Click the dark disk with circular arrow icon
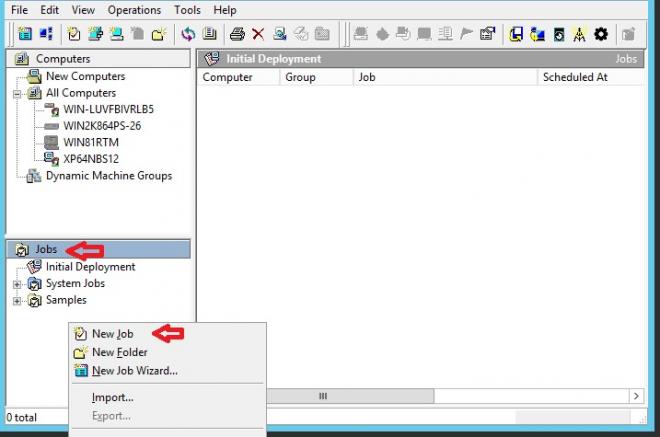This screenshot has width=660, height=437. (x=559, y=34)
